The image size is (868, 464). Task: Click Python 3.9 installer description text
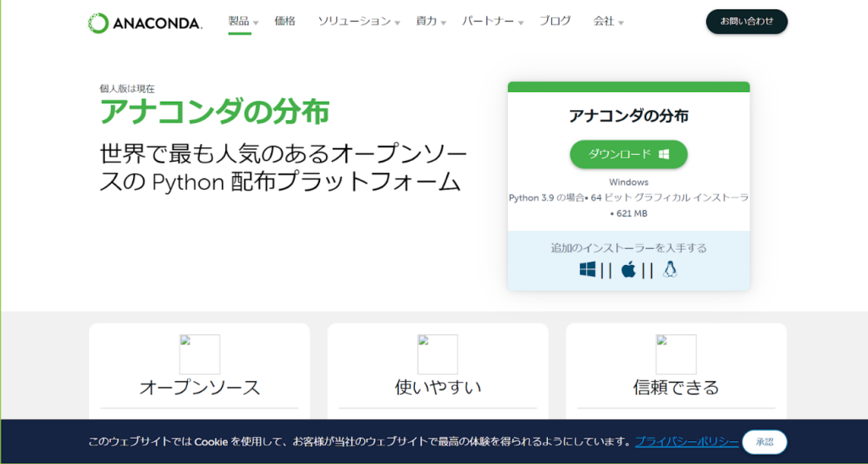(628, 197)
